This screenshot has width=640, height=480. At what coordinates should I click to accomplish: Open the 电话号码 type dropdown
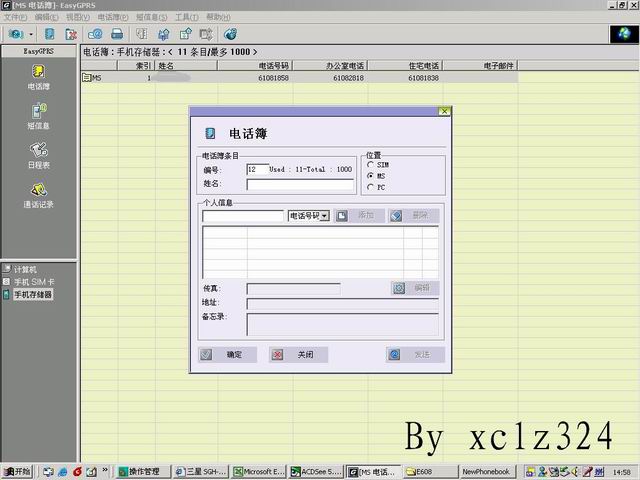[324, 216]
